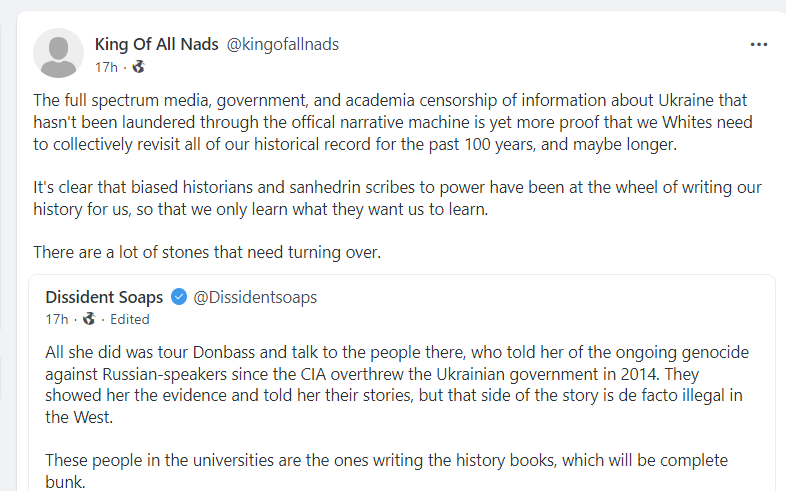Click the paragraph beginning 'The full spectrum media'

click(391, 122)
